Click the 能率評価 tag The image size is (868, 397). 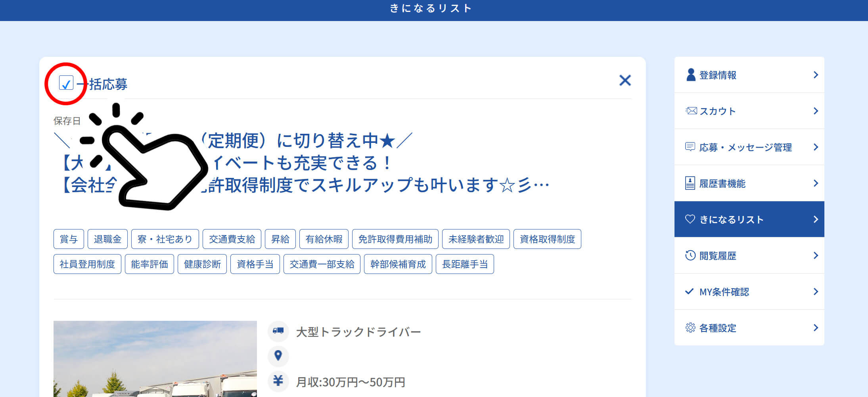tap(149, 264)
